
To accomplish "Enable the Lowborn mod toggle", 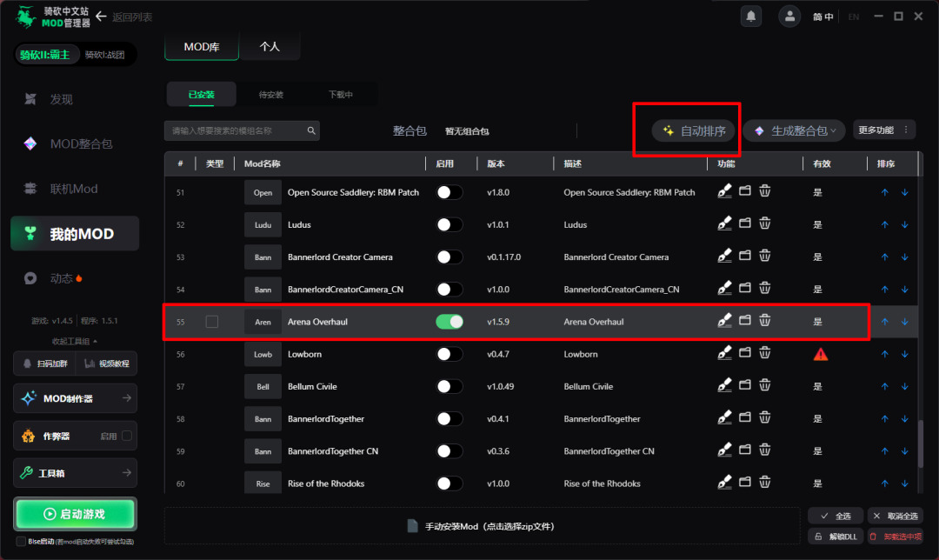I will tap(450, 354).
